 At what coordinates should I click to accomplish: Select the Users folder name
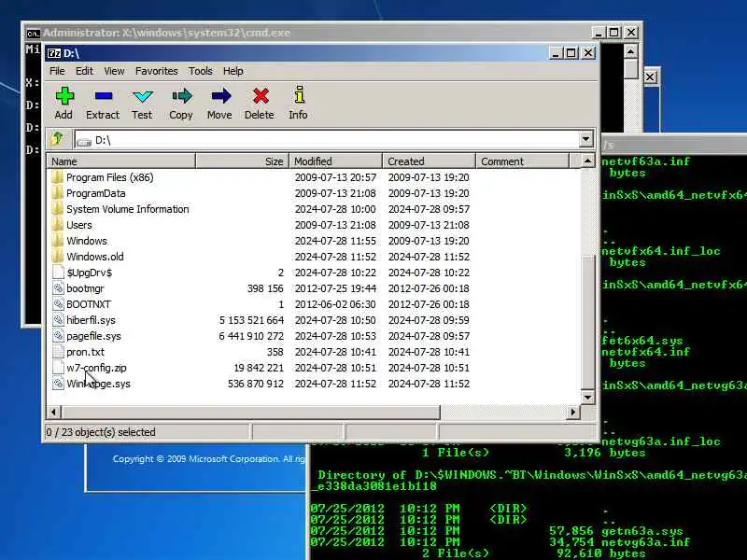[x=79, y=225]
